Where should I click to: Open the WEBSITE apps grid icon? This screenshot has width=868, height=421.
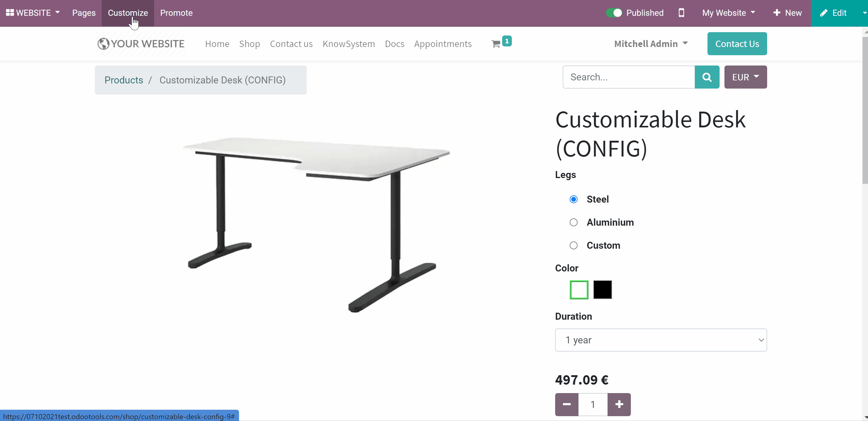(10, 13)
